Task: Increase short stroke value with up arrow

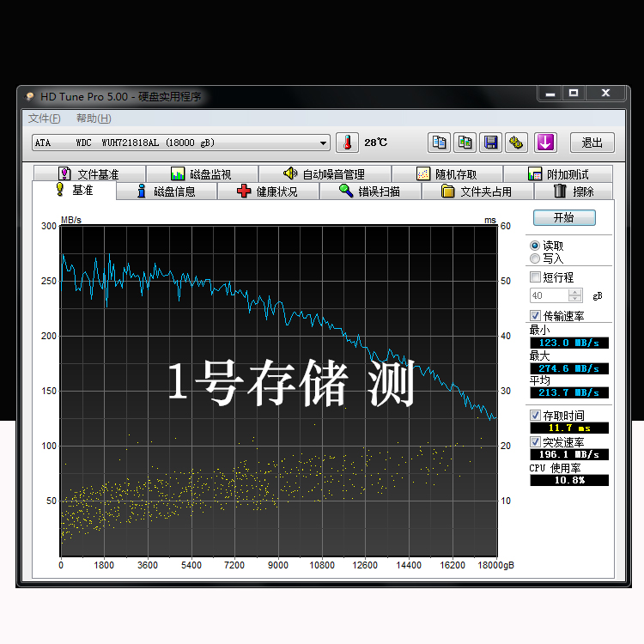Action: tap(575, 292)
